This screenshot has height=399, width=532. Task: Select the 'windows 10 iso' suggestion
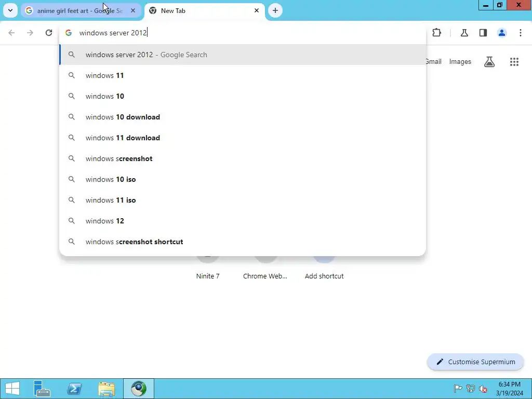[243, 179]
